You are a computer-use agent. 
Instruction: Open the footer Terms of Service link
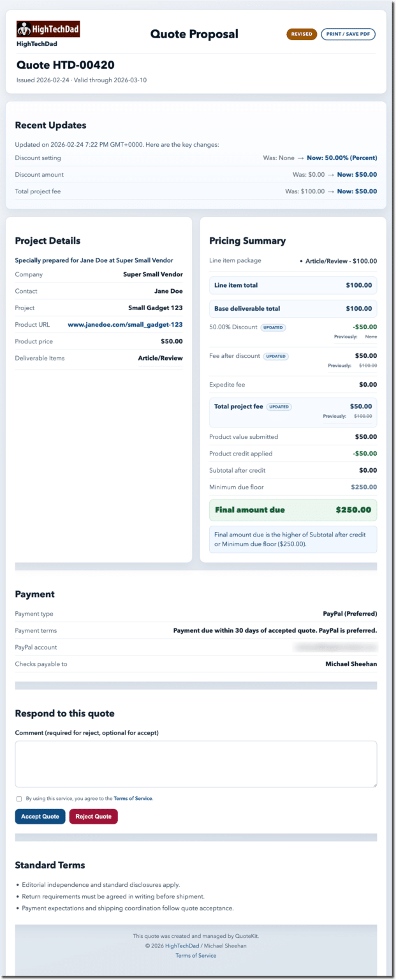point(196,955)
